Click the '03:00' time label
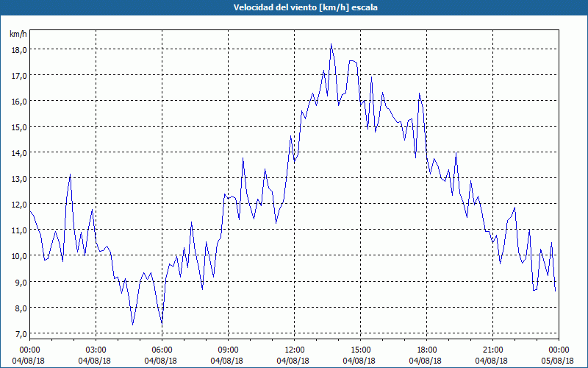The width and height of the screenshot is (588, 368). tap(96, 350)
